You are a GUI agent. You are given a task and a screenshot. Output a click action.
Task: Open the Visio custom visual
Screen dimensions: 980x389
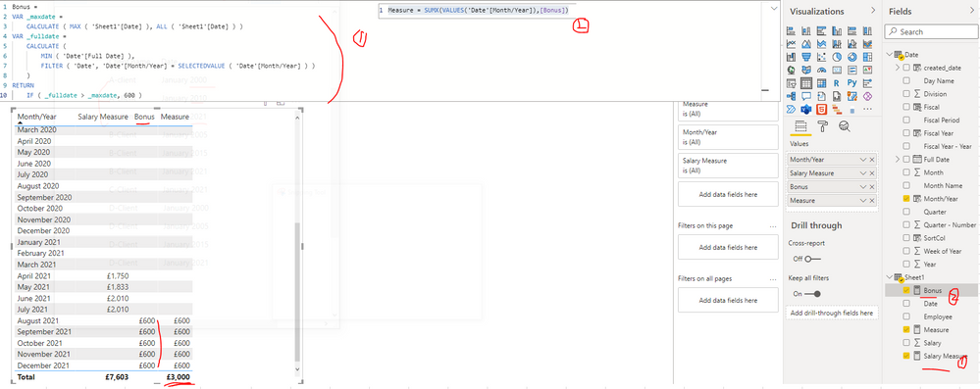pos(806,110)
